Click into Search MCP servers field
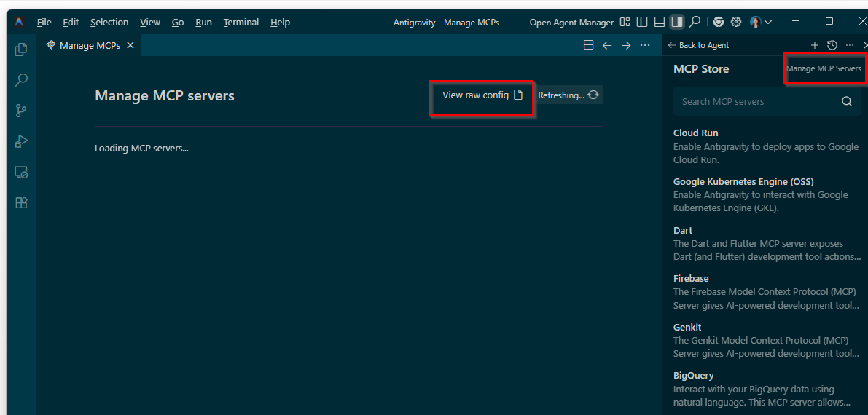This screenshot has height=415, width=868. click(767, 101)
